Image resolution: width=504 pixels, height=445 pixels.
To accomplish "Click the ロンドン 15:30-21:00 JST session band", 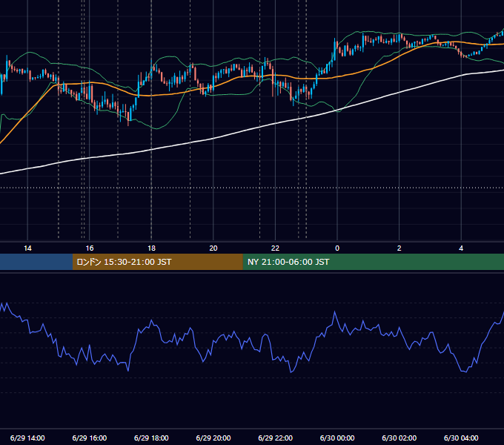I will pyautogui.click(x=157, y=262).
